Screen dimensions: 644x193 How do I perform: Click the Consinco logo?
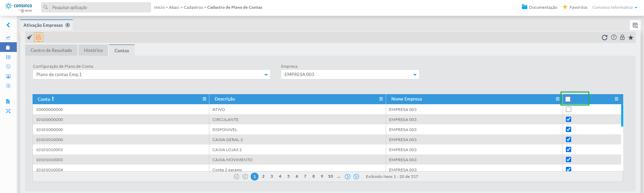click(x=19, y=7)
